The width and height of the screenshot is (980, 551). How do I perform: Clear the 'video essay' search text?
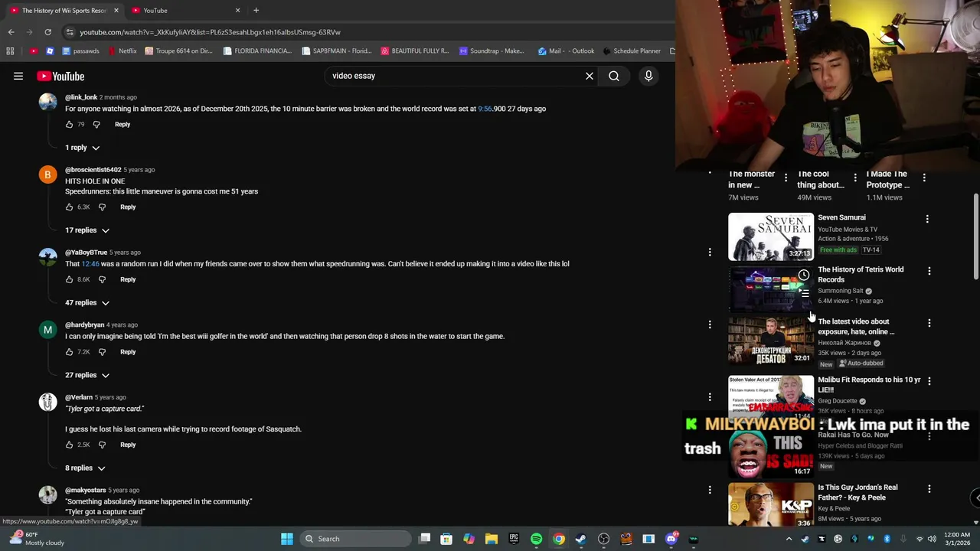(590, 76)
